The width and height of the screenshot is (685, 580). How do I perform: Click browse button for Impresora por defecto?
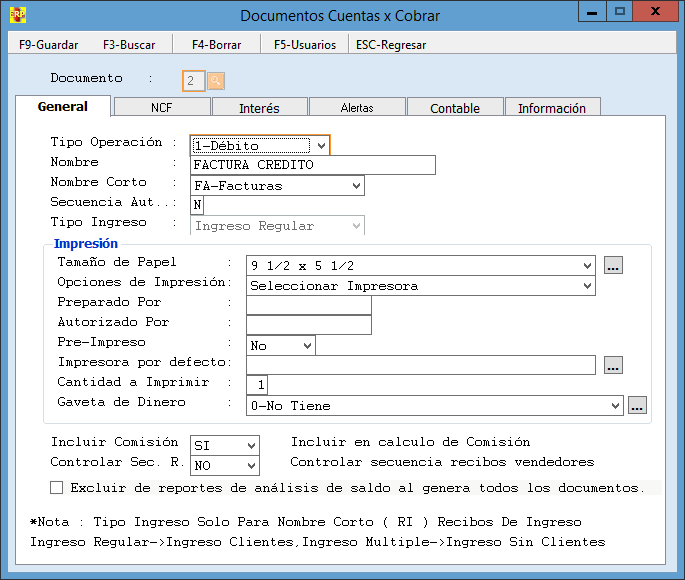tap(614, 365)
